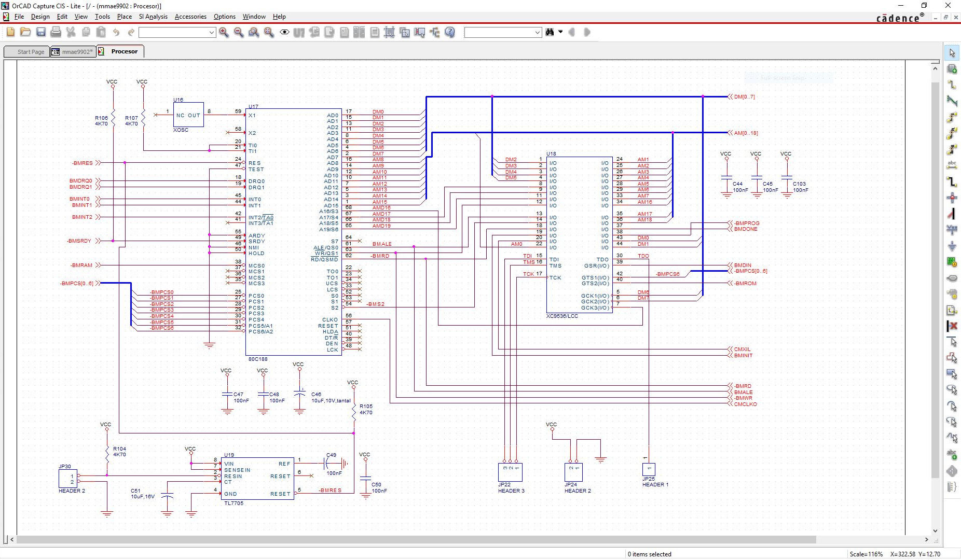Choose the Place No Connect tool
The width and height of the screenshot is (961, 560).
coord(952,326)
